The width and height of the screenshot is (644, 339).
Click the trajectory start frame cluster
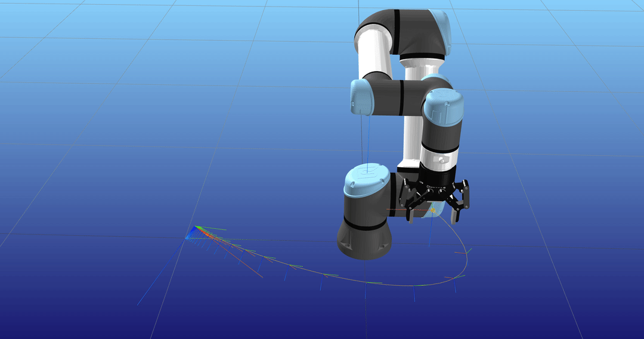(x=194, y=233)
